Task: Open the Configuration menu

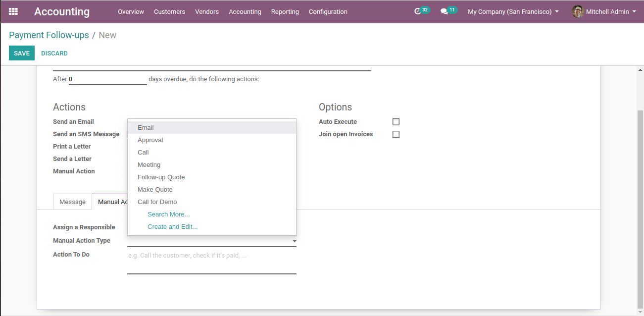Action: pos(328,11)
